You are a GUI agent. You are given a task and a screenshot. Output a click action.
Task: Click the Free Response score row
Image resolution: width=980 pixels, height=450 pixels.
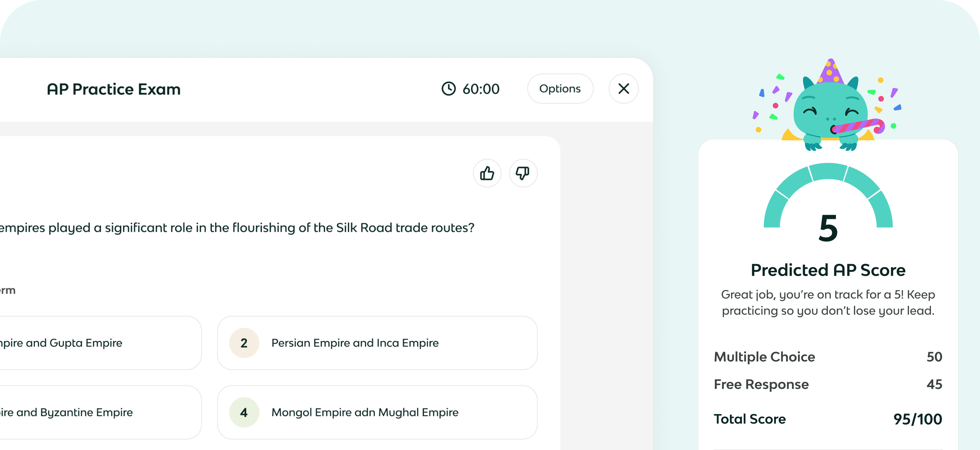pyautogui.click(x=828, y=384)
